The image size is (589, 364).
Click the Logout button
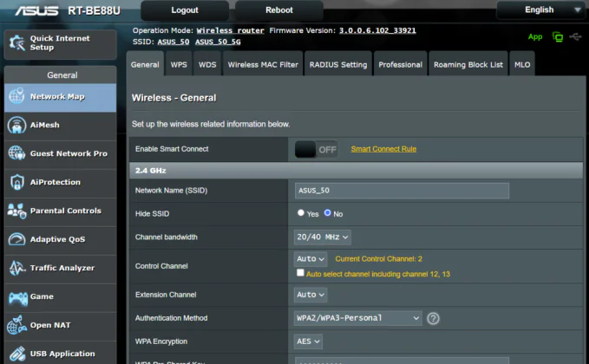[x=185, y=10]
